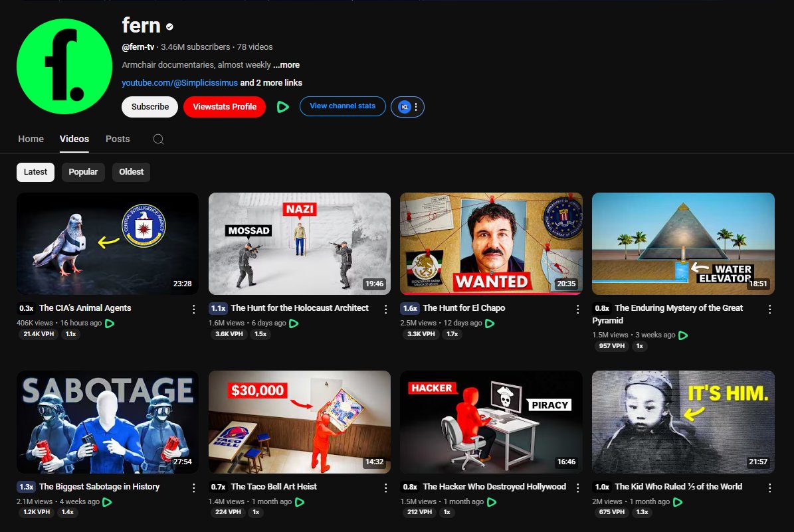Viewport: 794px width, 532px height.
Task: Play the Hacker Piracy thumbnail video
Action: pos(491,422)
